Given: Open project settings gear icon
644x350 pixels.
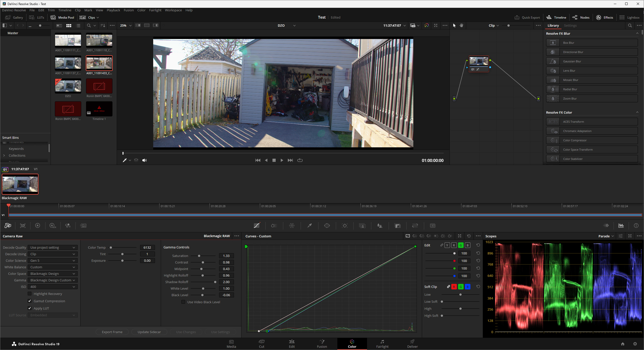Looking at the screenshot, I should point(635,344).
